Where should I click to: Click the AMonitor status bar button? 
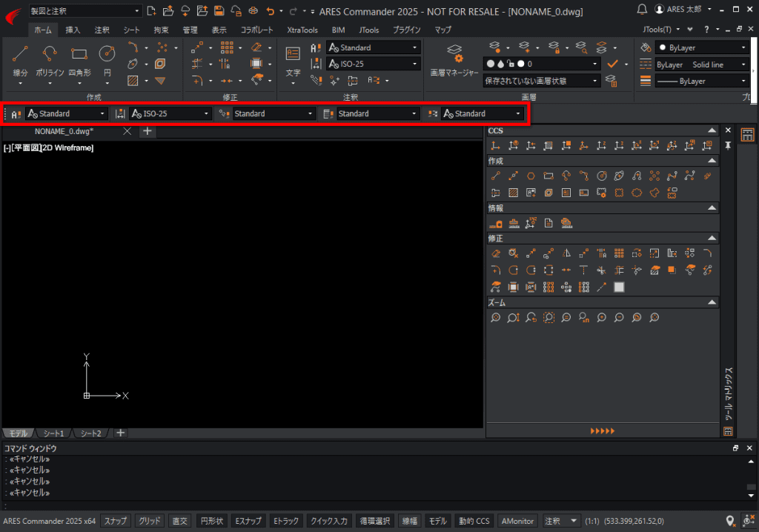(517, 521)
